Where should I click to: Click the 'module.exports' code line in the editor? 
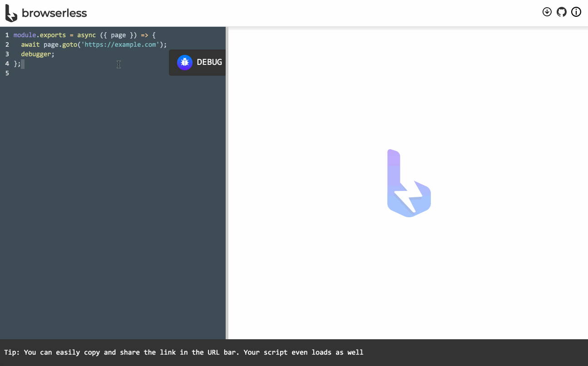coord(84,35)
